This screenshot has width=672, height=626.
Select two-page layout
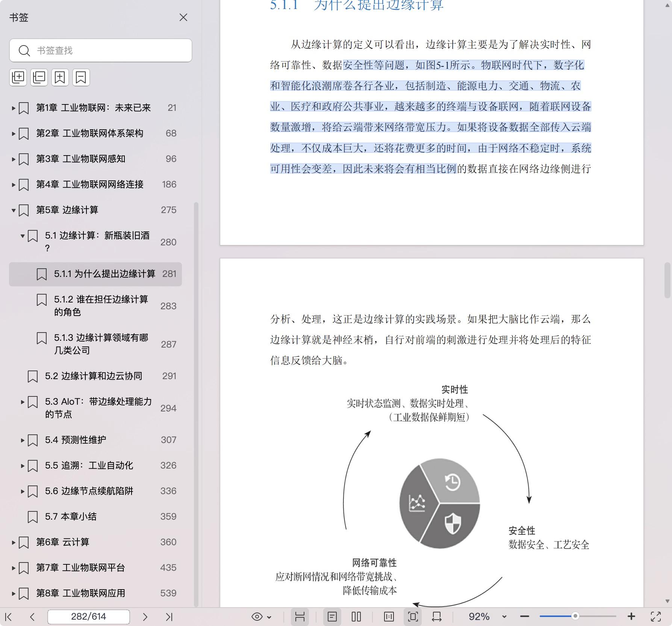coord(356,617)
